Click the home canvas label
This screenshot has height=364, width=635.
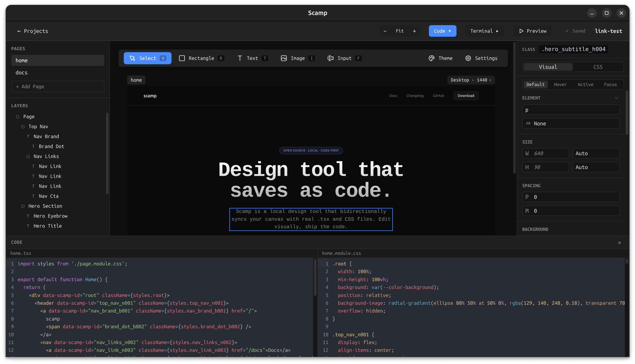pos(136,80)
